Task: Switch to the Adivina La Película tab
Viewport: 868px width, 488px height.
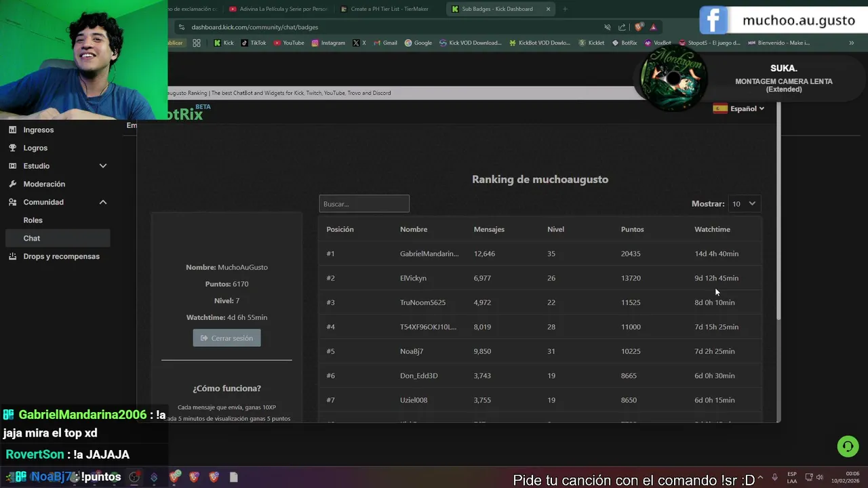Action: (278, 9)
